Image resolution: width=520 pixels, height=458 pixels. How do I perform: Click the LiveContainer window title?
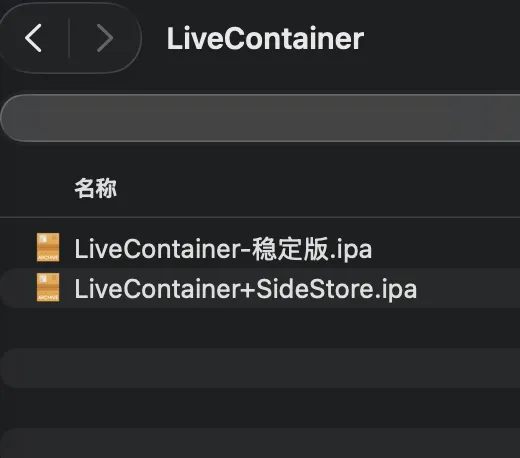[x=265, y=39]
